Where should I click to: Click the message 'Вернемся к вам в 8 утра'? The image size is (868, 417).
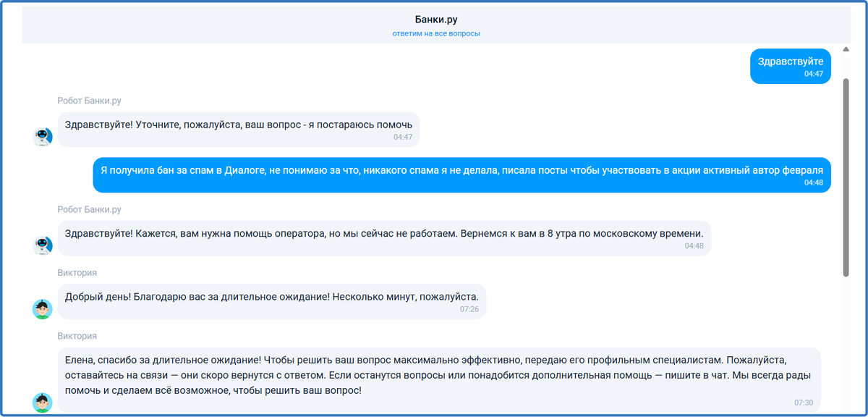click(x=384, y=238)
